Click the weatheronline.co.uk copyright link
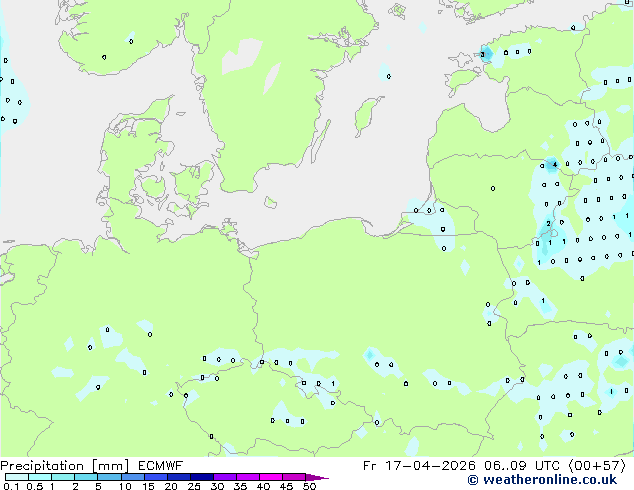Image resolution: width=634 pixels, height=490 pixels. click(x=542, y=480)
